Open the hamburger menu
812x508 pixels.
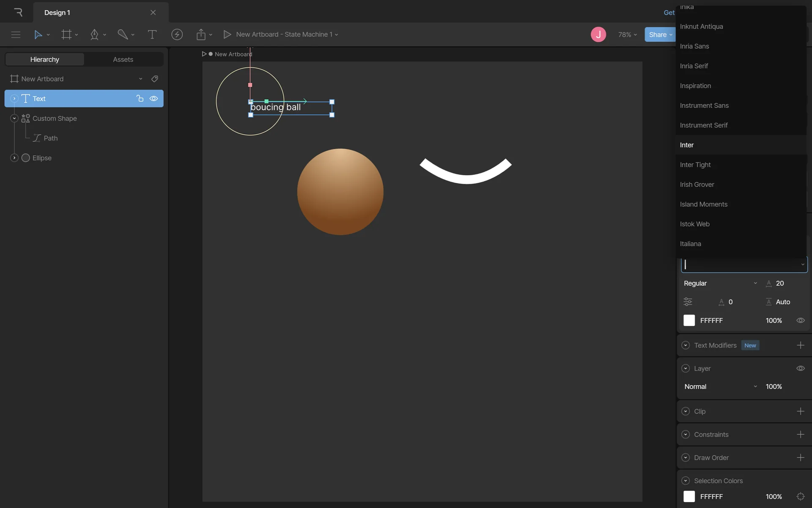coord(16,34)
